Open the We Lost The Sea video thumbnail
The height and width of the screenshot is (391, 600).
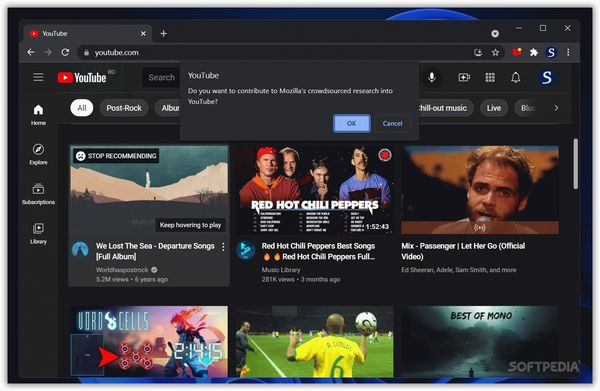149,189
